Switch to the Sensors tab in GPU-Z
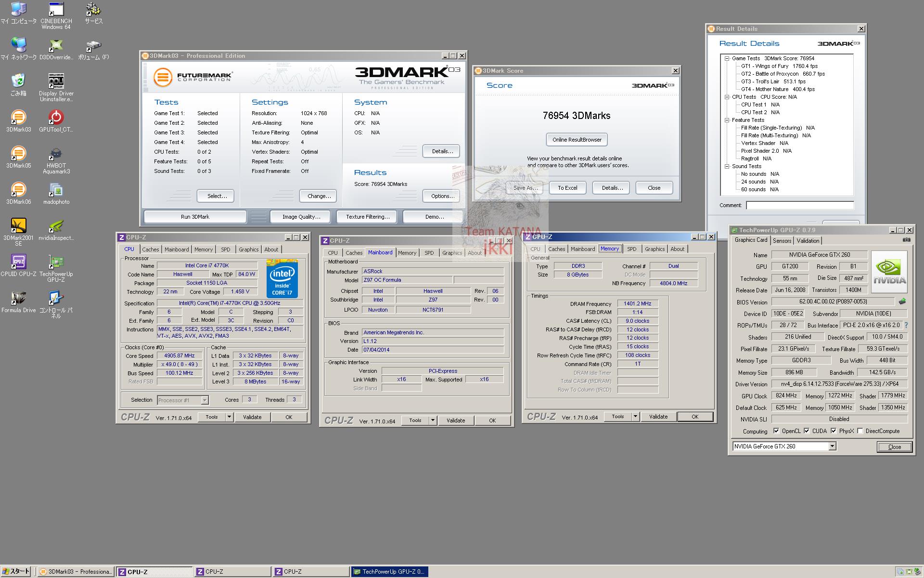The height and width of the screenshot is (578, 924). pos(782,241)
